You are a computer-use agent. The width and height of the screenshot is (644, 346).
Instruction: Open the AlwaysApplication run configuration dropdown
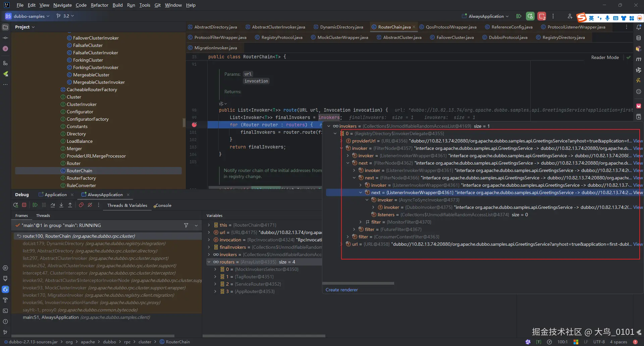point(486,16)
